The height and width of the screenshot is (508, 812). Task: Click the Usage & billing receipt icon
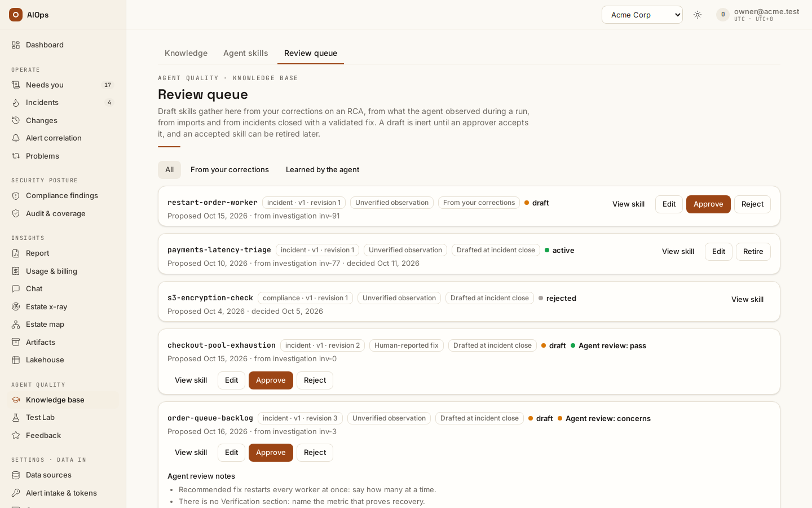pos(16,271)
